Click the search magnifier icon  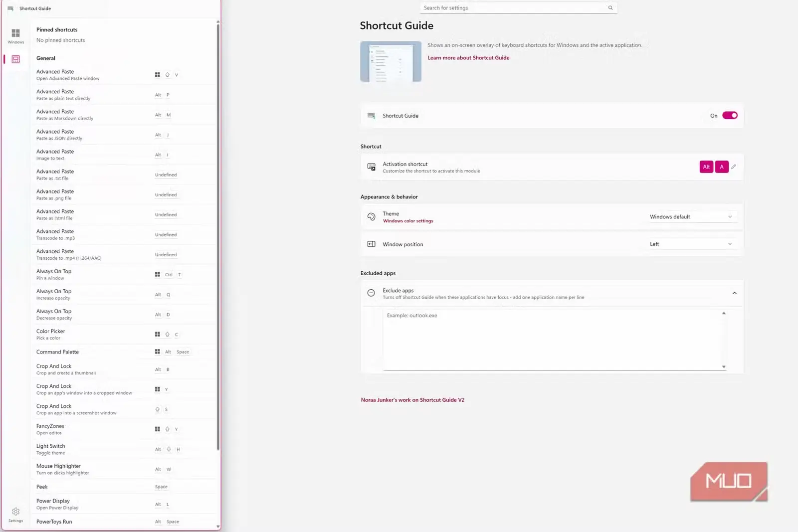(x=610, y=7)
